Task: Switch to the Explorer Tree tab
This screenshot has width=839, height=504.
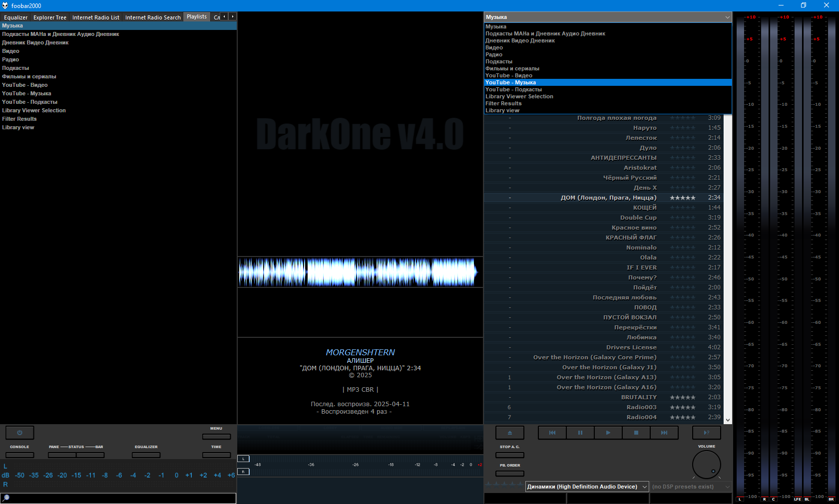Action: click(x=49, y=17)
